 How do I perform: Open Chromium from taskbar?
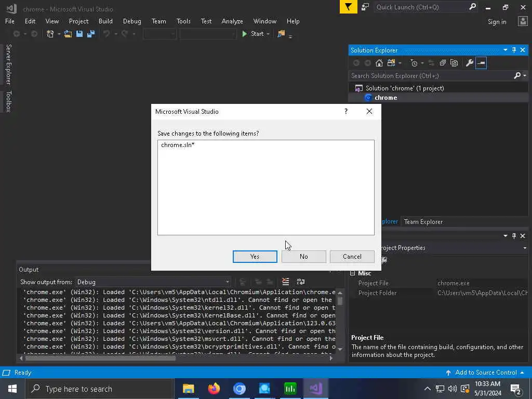pyautogui.click(x=239, y=389)
